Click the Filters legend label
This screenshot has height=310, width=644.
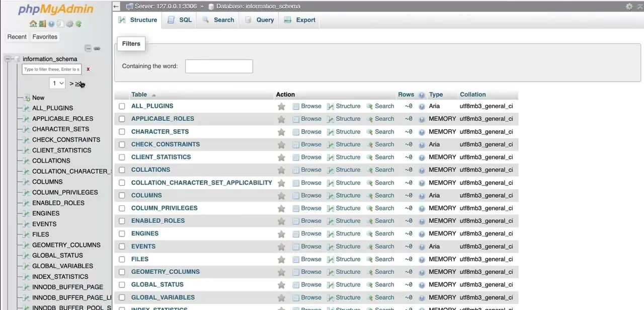tap(131, 44)
